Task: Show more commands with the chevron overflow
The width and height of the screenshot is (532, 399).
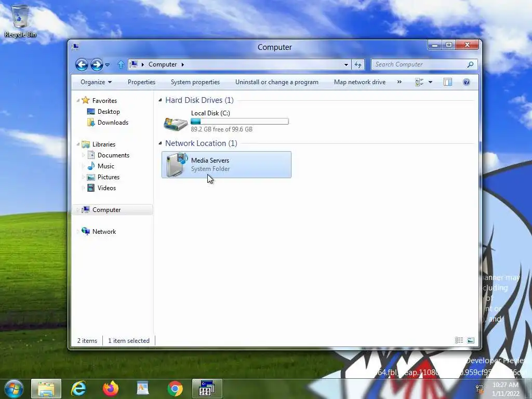Action: (x=400, y=82)
